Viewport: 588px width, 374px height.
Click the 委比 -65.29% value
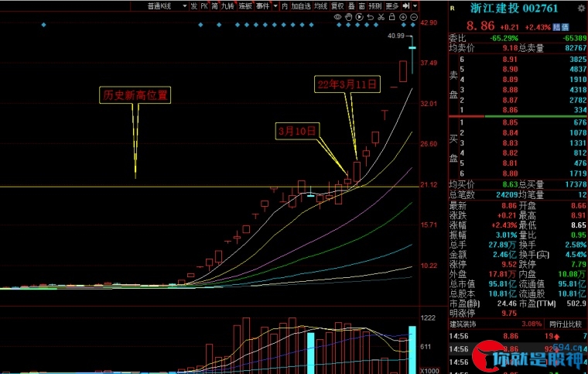[504, 38]
